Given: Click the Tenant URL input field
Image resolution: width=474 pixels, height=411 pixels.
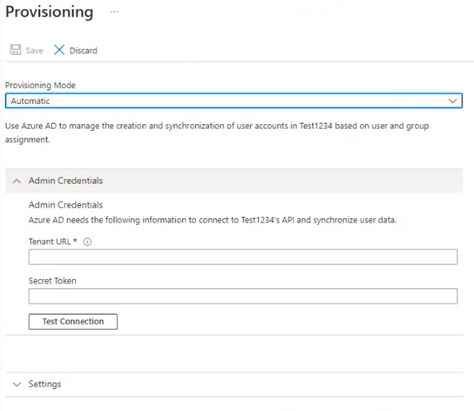Looking at the screenshot, I should (x=243, y=257).
